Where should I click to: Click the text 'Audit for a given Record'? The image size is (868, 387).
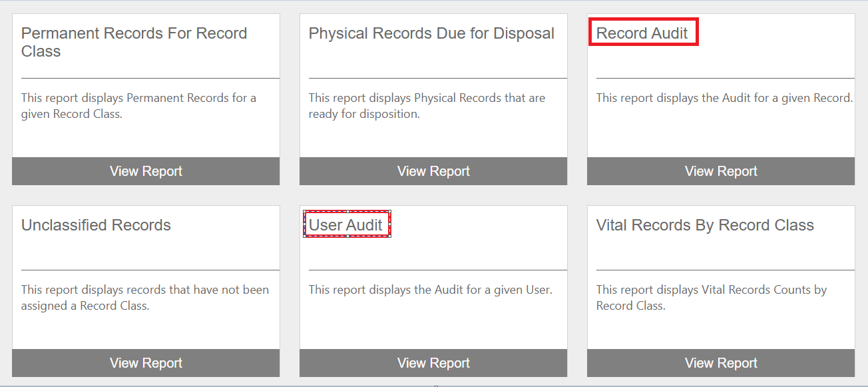724,98
